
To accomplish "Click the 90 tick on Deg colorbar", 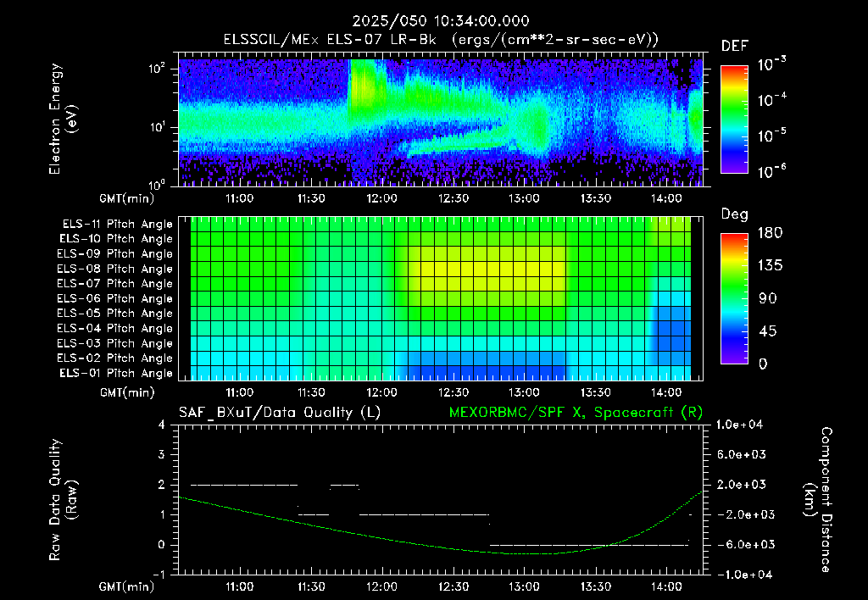I will tap(767, 298).
